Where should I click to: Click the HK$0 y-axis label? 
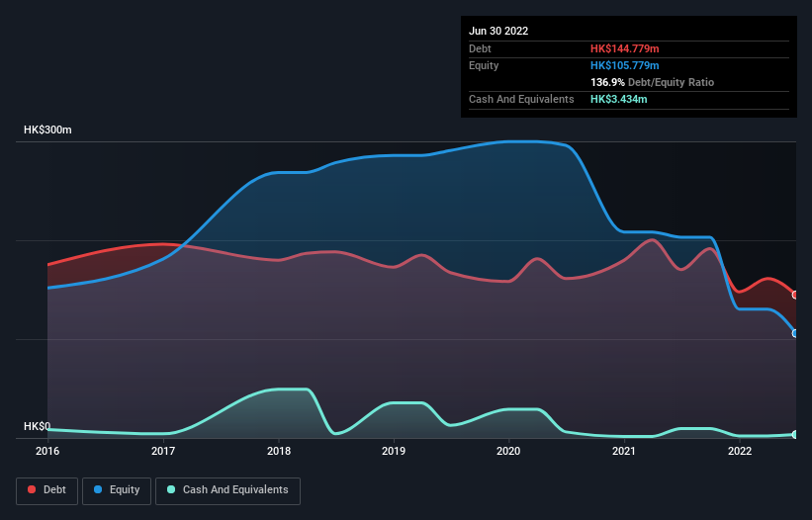[38, 426]
